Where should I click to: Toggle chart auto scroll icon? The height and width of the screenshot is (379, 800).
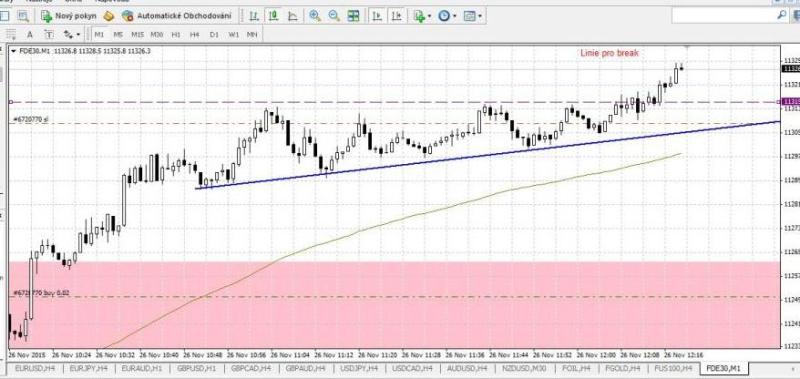[377, 16]
